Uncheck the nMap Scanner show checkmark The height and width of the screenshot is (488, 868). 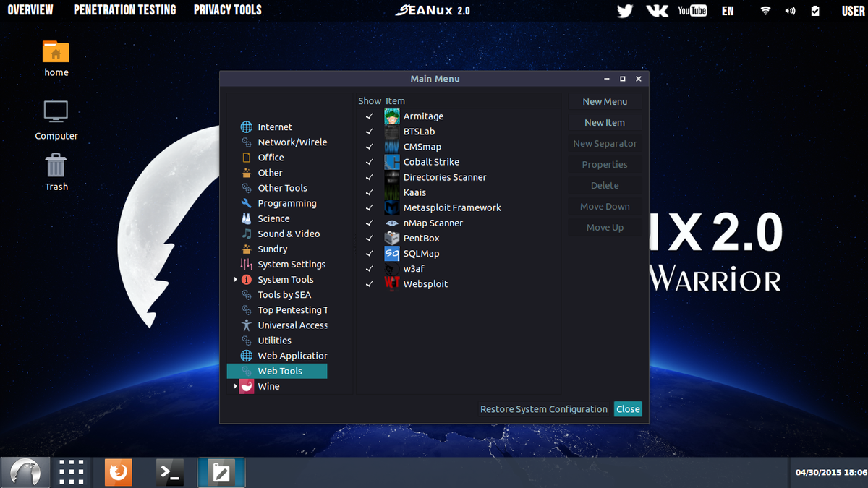[370, 223]
